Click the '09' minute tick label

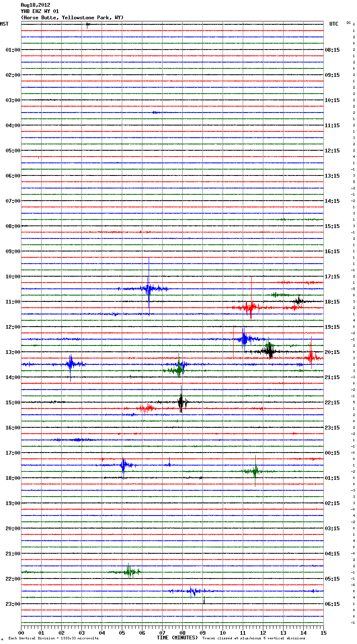click(202, 632)
